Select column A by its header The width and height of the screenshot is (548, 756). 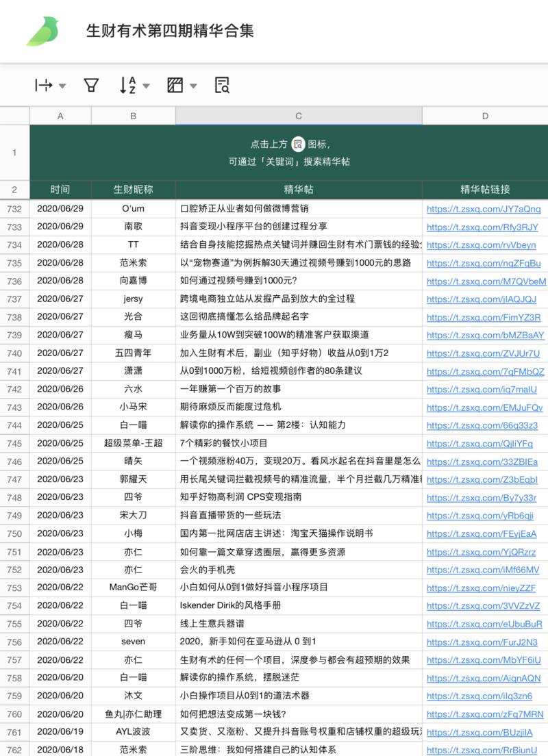(x=60, y=116)
